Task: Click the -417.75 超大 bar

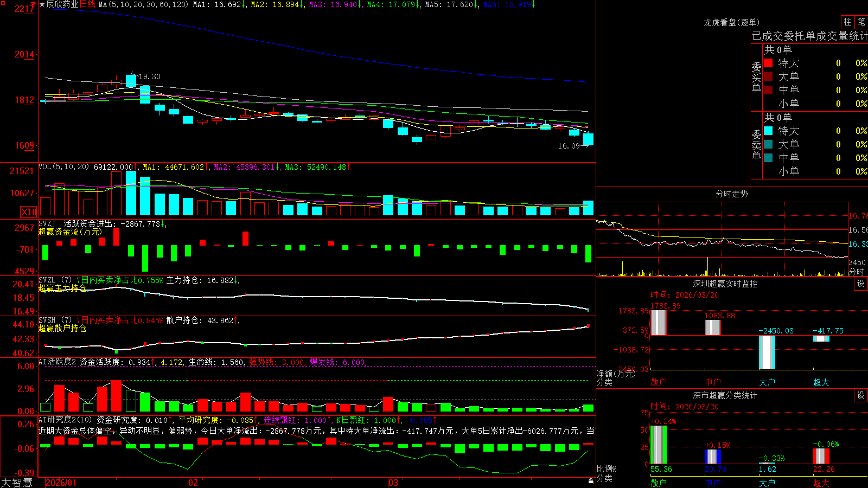Action: 821,338
